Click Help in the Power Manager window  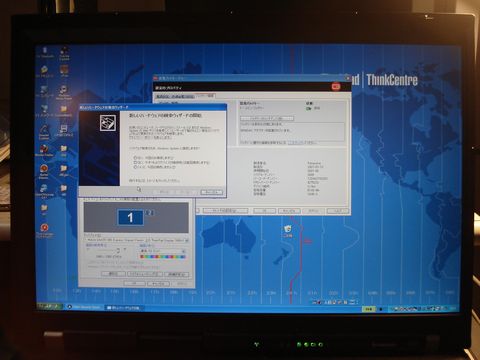click(x=338, y=211)
